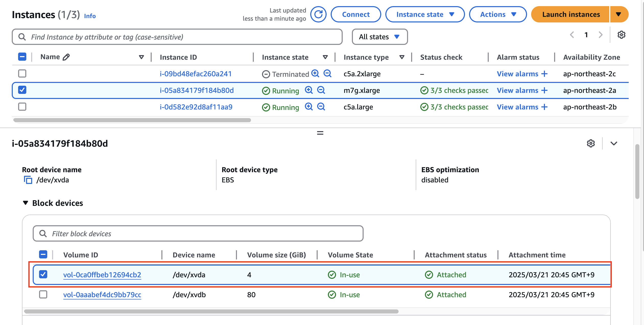This screenshot has height=325, width=644.
Task: Select checkbox for volume vol-0aaabef4dc9bb79cc
Action: 43,294
